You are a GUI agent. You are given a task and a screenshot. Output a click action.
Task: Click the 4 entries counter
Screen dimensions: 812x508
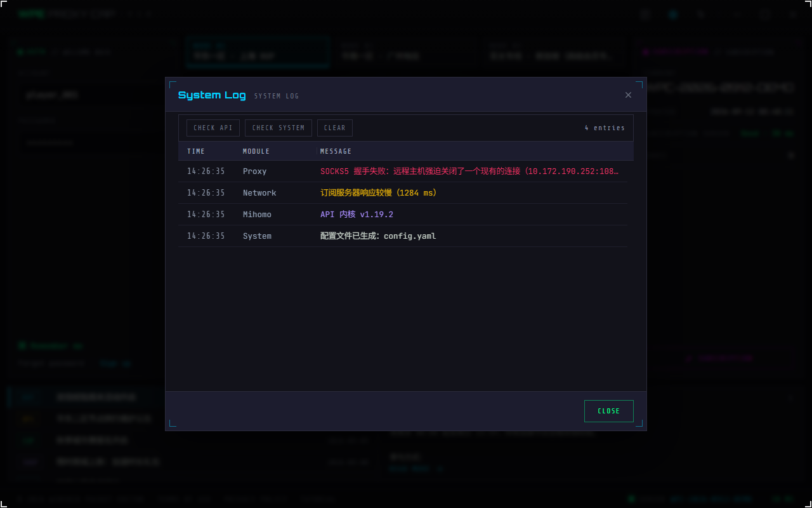605,128
